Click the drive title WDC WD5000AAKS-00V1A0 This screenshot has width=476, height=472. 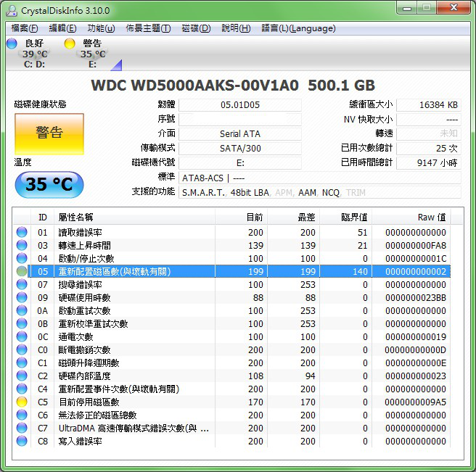tap(195, 86)
